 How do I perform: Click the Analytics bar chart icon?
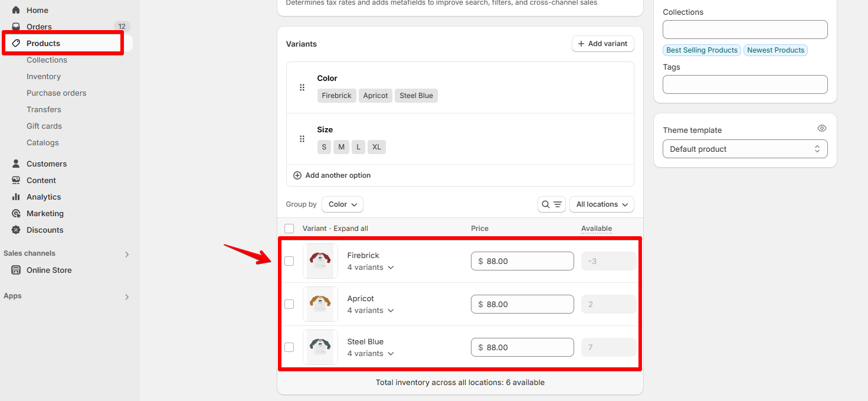pyautogui.click(x=16, y=197)
